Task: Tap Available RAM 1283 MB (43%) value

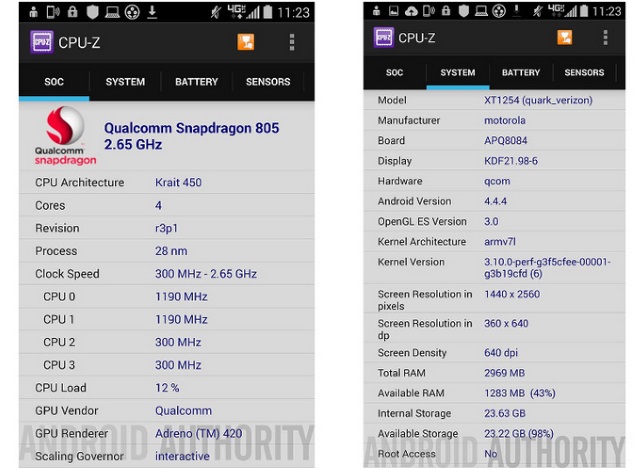Action: pyautogui.click(x=520, y=393)
